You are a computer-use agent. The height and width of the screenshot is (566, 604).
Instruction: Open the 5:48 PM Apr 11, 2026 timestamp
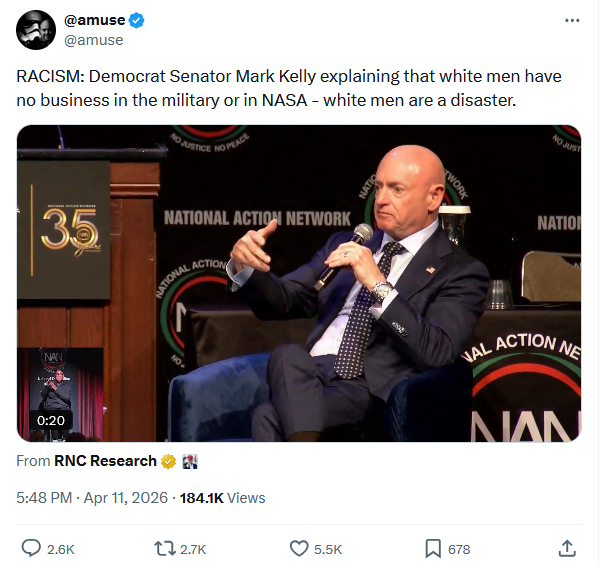93,497
